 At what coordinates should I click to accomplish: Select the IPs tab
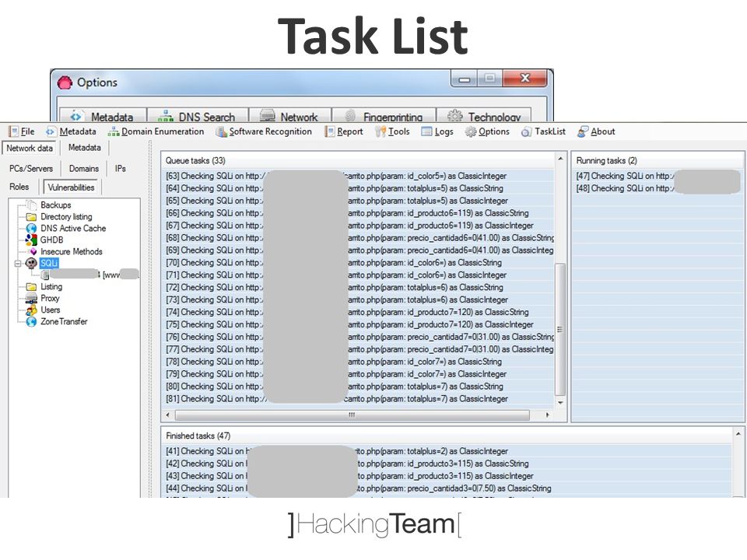coord(120,169)
